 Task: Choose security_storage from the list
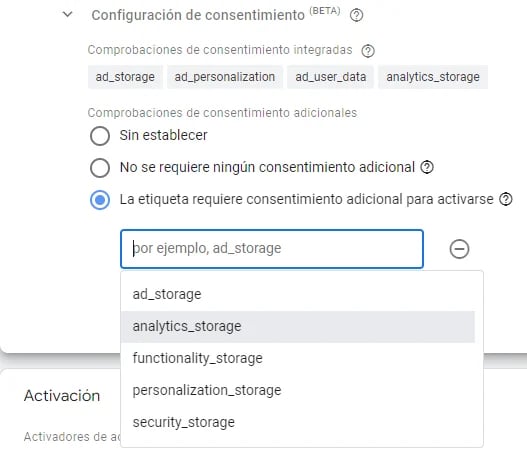298,422
